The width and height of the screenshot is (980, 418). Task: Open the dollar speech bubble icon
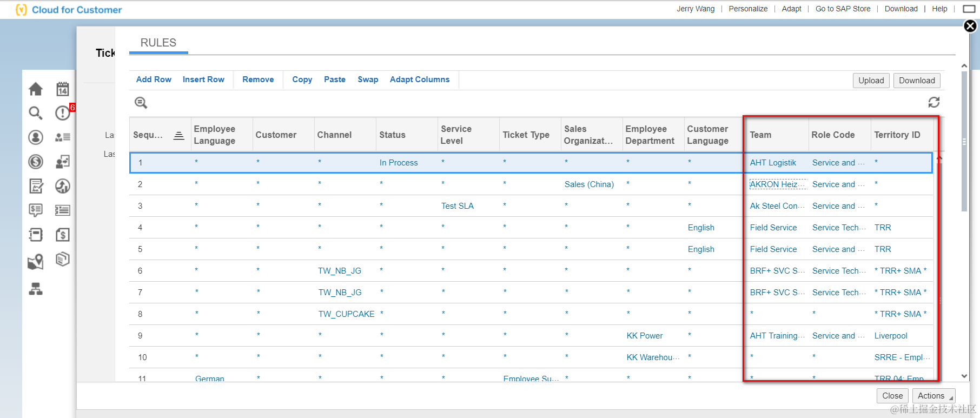(36, 210)
